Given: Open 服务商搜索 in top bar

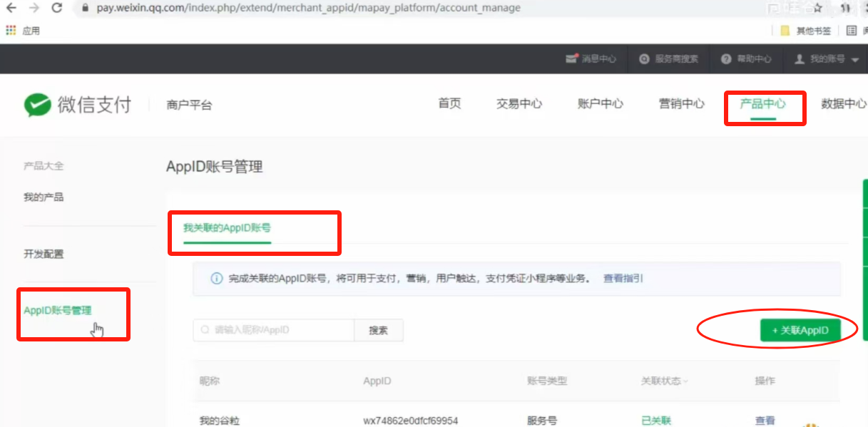Looking at the screenshot, I should [x=668, y=59].
